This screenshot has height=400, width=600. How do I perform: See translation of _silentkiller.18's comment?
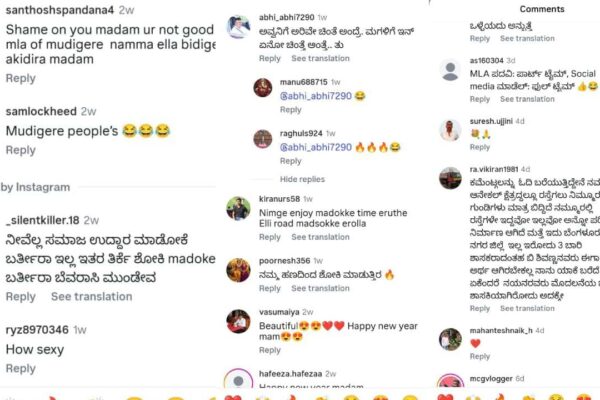pos(92,297)
